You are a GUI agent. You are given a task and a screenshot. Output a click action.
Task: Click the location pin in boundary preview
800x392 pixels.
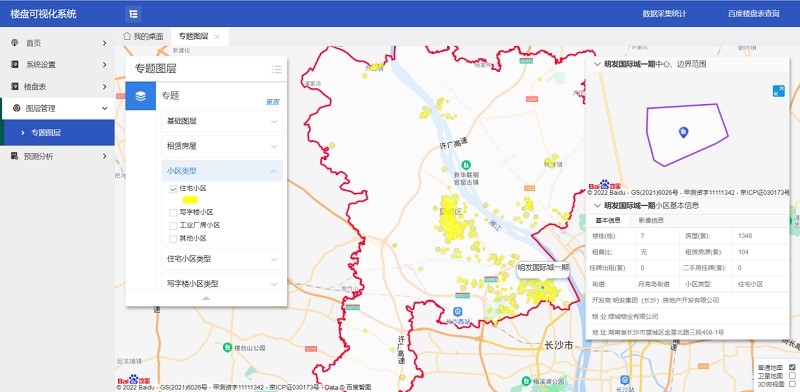(x=684, y=132)
